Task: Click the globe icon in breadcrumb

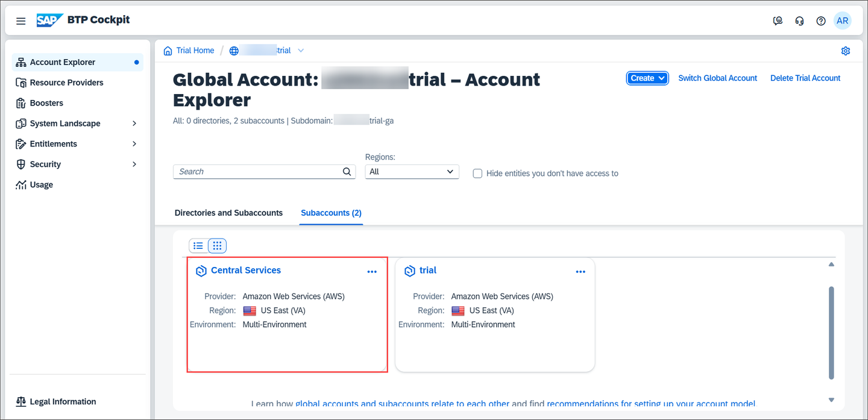Action: pyautogui.click(x=234, y=51)
